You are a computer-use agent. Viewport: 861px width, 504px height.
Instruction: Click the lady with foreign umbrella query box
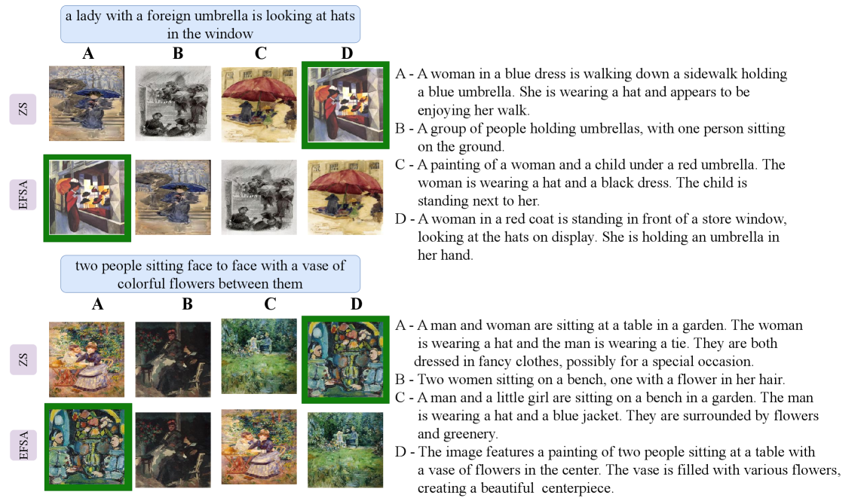pyautogui.click(x=210, y=24)
